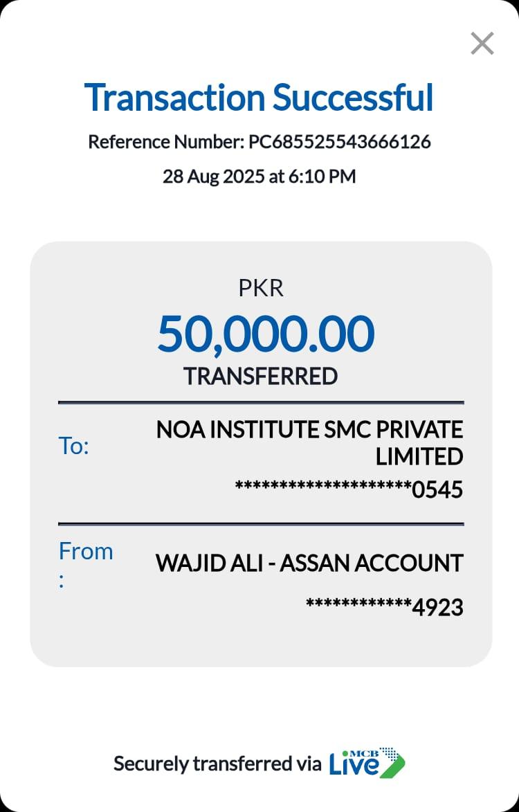Click the divider line above To section
The width and height of the screenshot is (519, 812).
coord(260,402)
